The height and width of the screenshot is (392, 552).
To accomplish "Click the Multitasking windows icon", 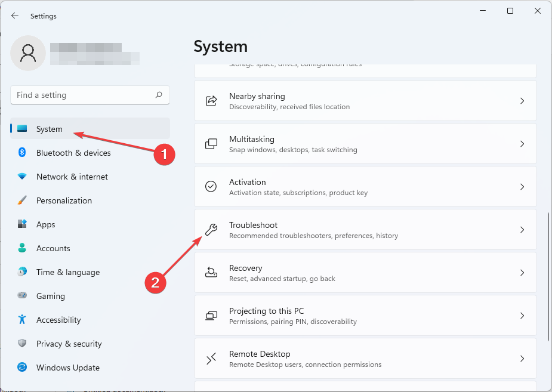I will point(211,144).
